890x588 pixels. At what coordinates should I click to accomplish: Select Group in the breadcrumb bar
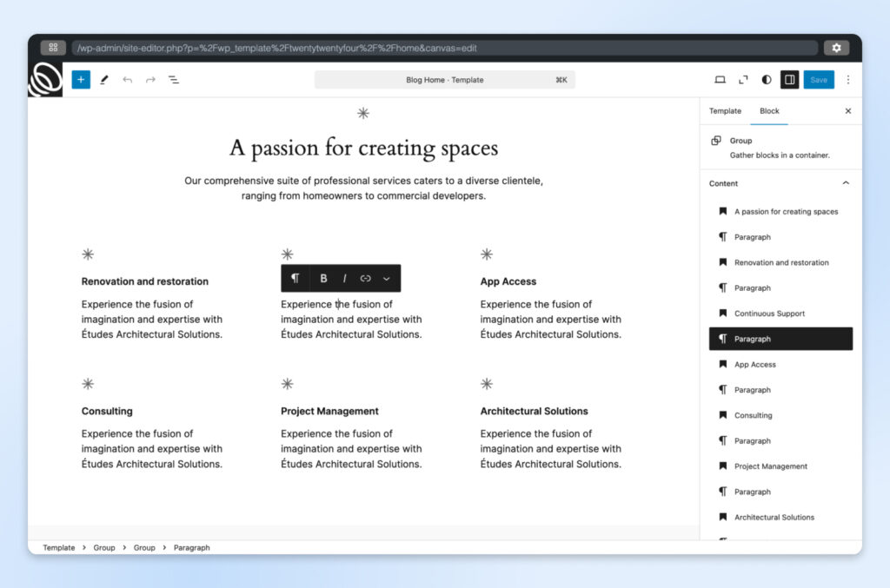coord(104,547)
